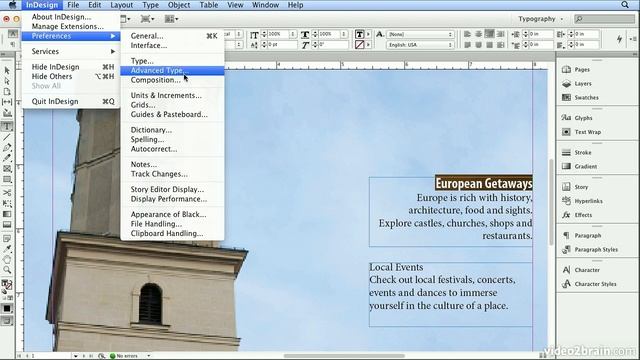The width and height of the screenshot is (640, 360).
Task: Open the control panel flyout menu
Action: click(633, 39)
